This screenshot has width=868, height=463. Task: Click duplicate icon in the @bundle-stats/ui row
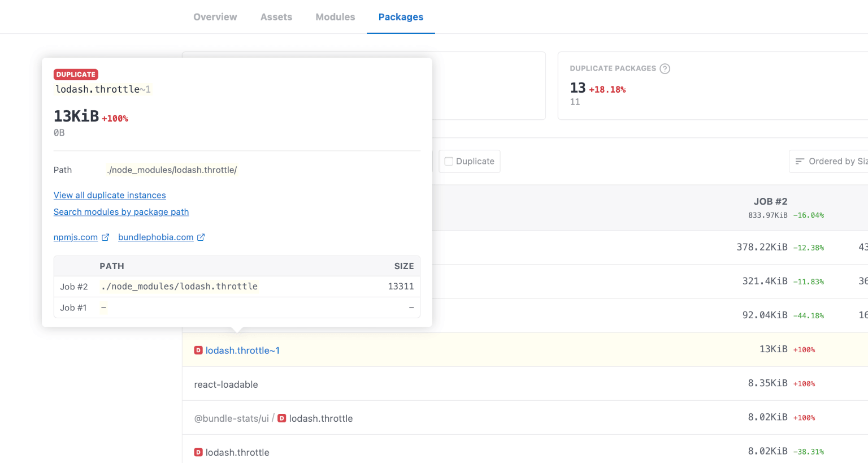[282, 418]
